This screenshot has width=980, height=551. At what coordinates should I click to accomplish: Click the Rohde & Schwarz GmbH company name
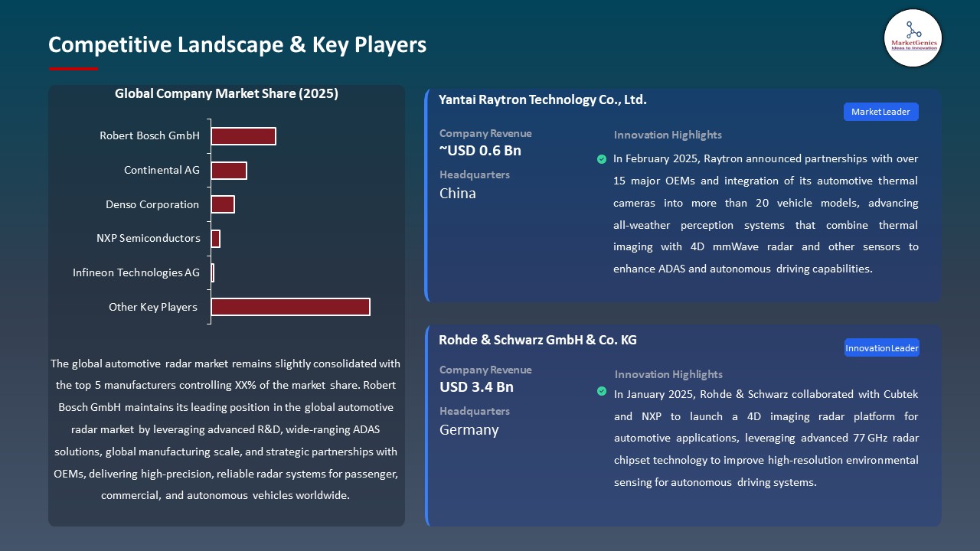tap(537, 340)
